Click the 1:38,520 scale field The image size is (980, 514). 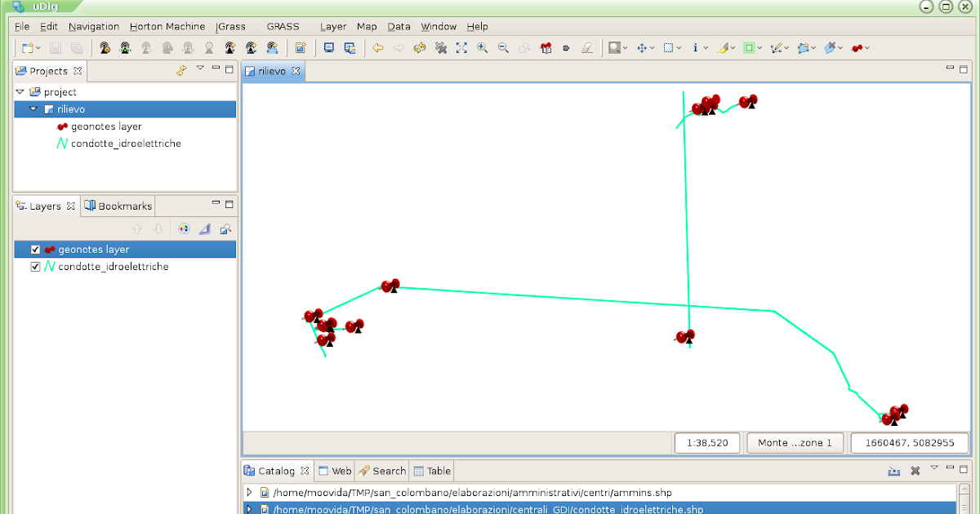pyautogui.click(x=706, y=442)
